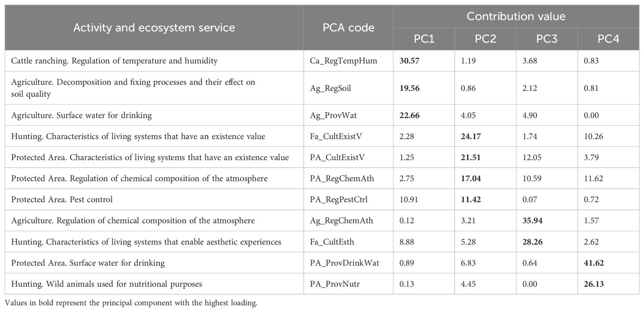
Task: Select the bold 22.66 value
Action: tap(410, 115)
